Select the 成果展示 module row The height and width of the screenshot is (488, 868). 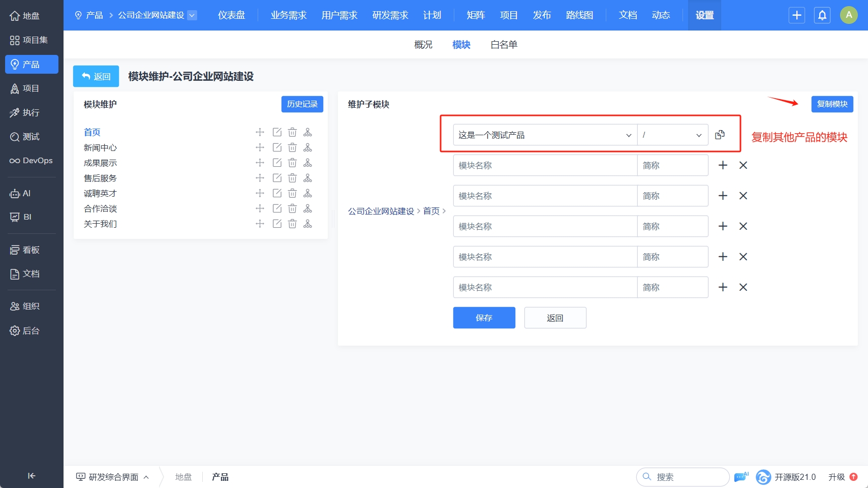point(100,163)
